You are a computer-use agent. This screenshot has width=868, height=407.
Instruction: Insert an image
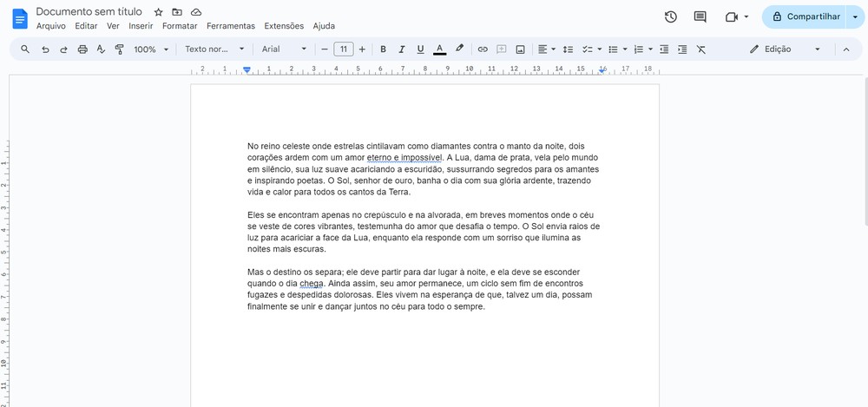(x=520, y=49)
